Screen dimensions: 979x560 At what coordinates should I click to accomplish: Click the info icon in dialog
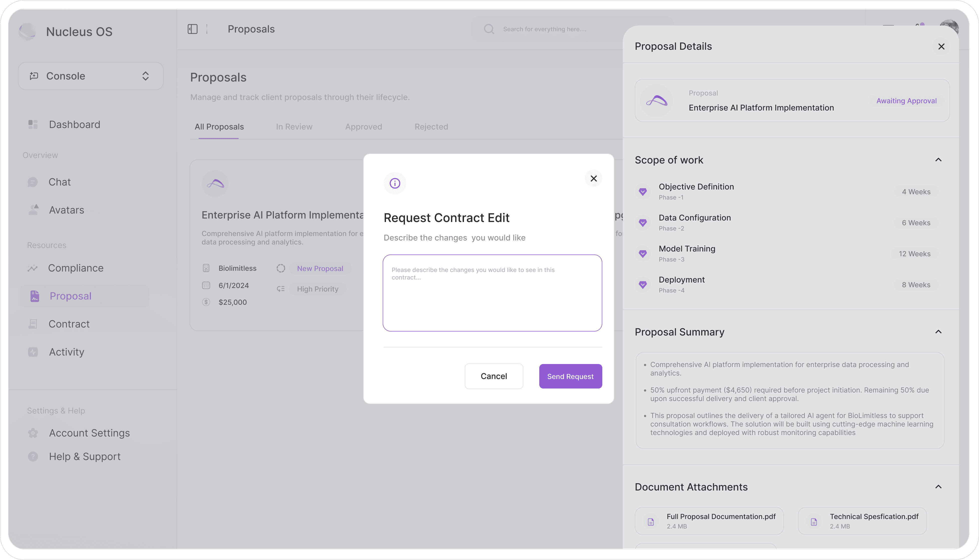tap(395, 183)
